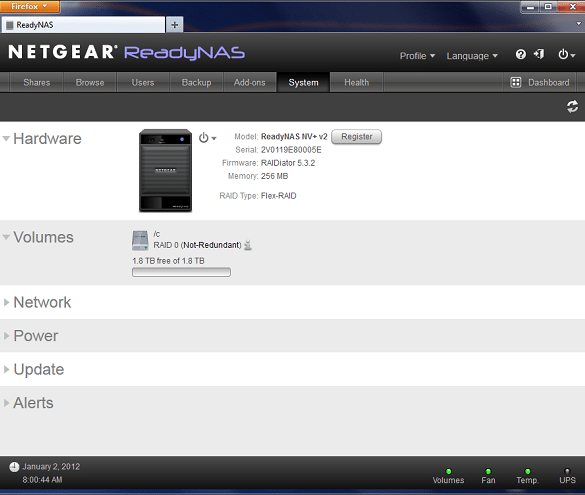This screenshot has width=585, height=495.
Task: Click the logout door icon
Action: 539,54
